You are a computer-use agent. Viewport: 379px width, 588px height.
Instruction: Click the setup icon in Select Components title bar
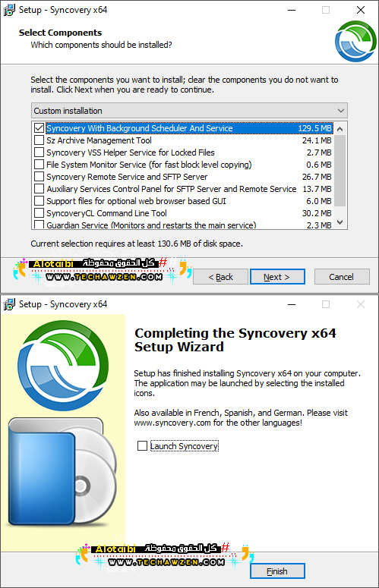point(9,10)
